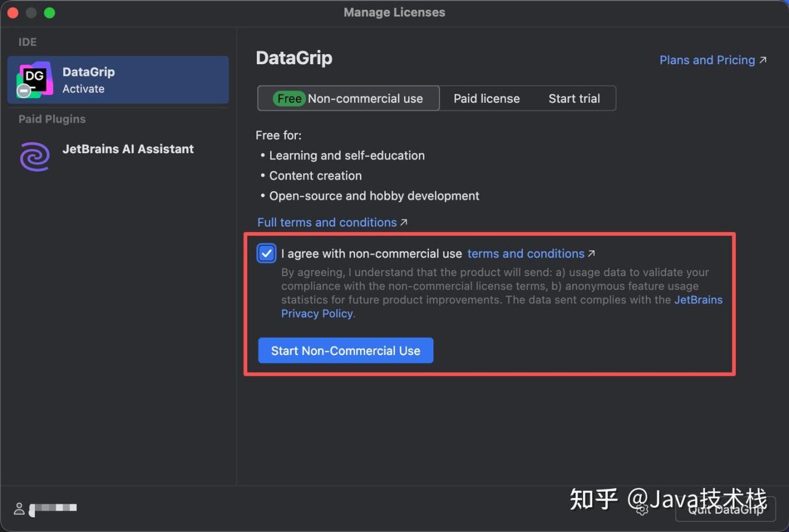The height and width of the screenshot is (532, 789).
Task: Switch to the Start trial tab
Action: pos(574,99)
